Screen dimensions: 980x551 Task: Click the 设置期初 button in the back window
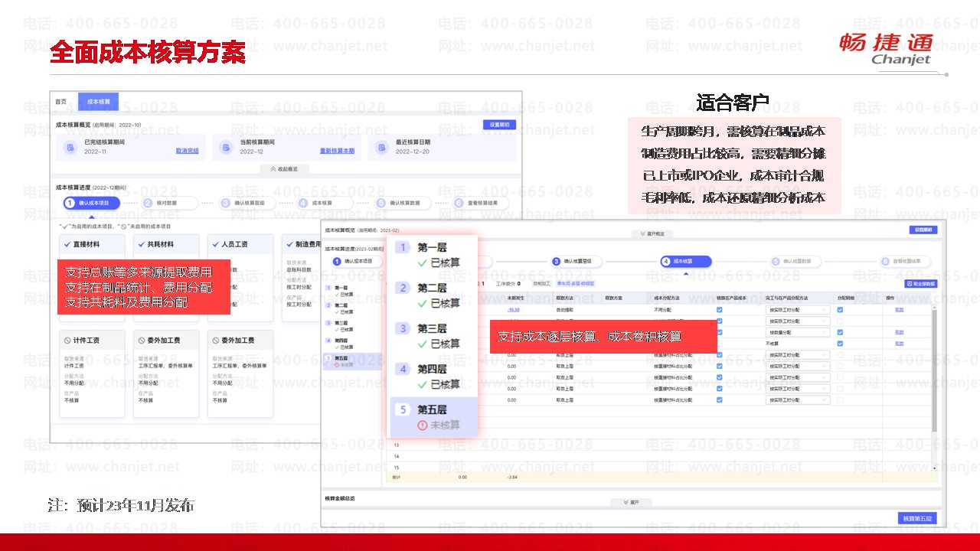pos(499,125)
